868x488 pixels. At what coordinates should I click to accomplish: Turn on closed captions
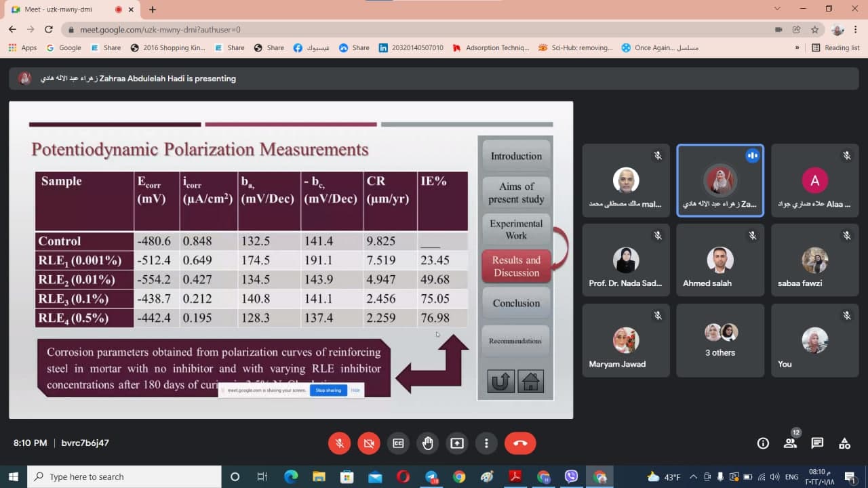(x=398, y=443)
